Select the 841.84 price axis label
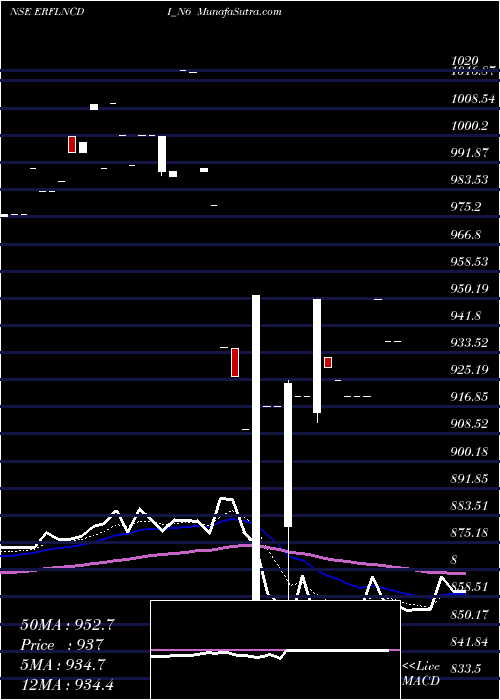500x700 pixels. pyautogui.click(x=469, y=642)
